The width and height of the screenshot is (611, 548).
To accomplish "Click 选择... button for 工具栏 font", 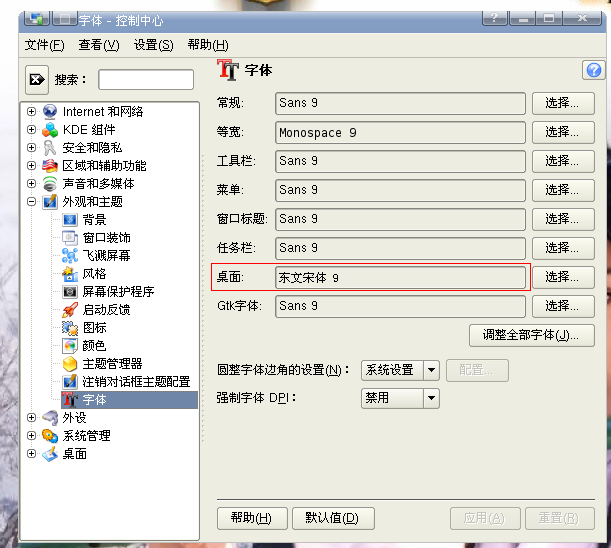I will pos(563,161).
